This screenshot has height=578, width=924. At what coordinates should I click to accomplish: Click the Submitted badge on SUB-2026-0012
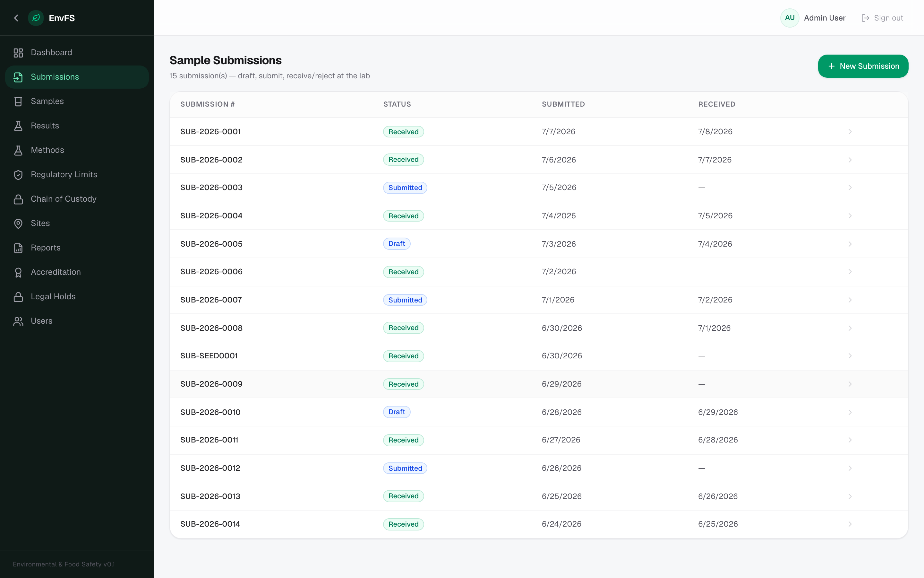405,468
